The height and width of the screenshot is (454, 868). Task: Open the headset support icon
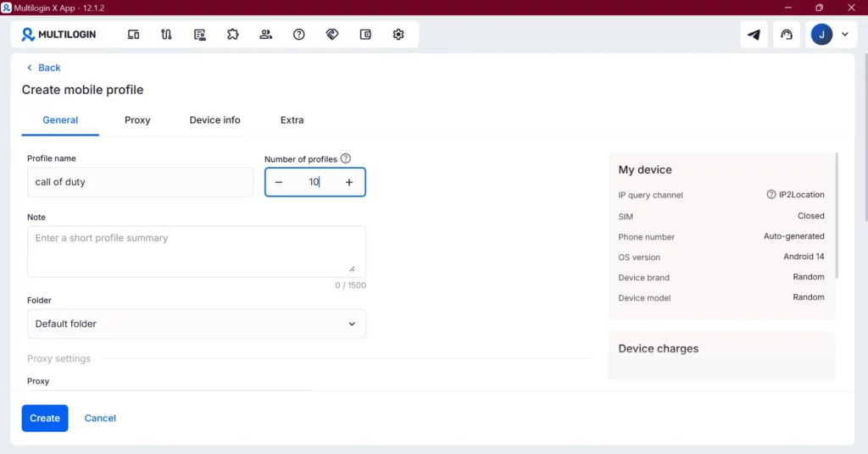[787, 35]
